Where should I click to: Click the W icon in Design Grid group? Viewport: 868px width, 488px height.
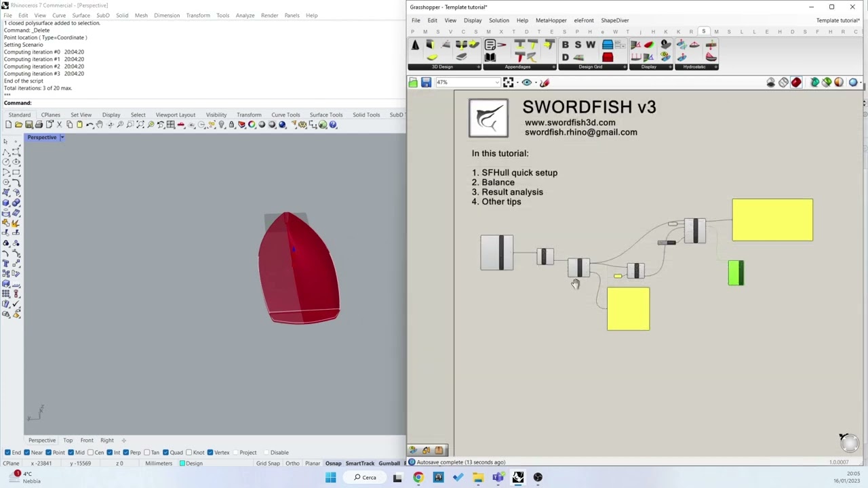tap(591, 45)
